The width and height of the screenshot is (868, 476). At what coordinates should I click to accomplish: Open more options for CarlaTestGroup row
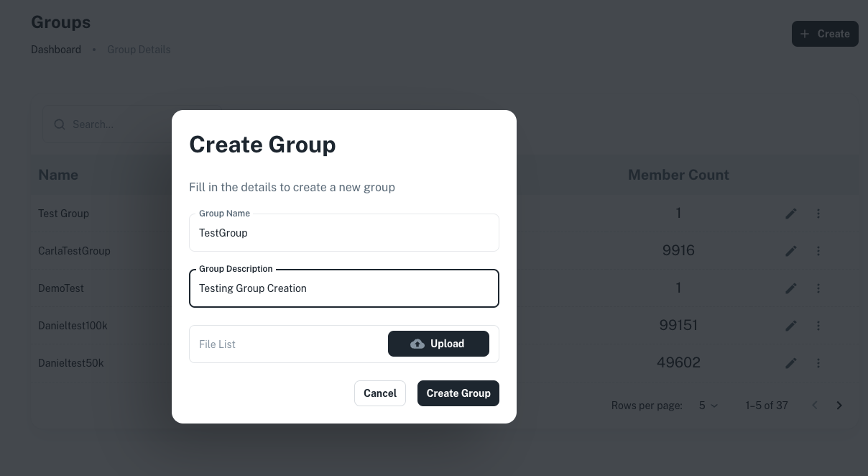click(x=818, y=251)
